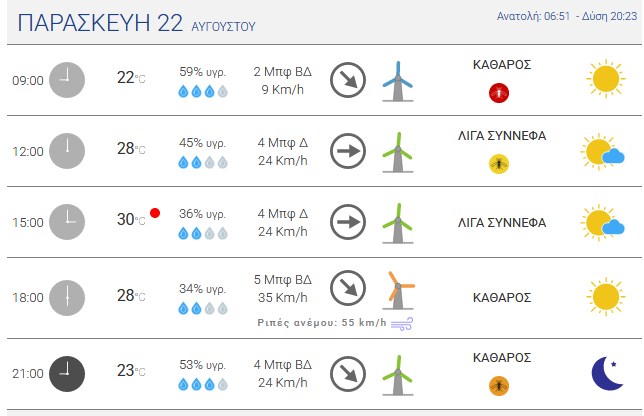Click the wind gust icon at 18:00

[x=402, y=324]
